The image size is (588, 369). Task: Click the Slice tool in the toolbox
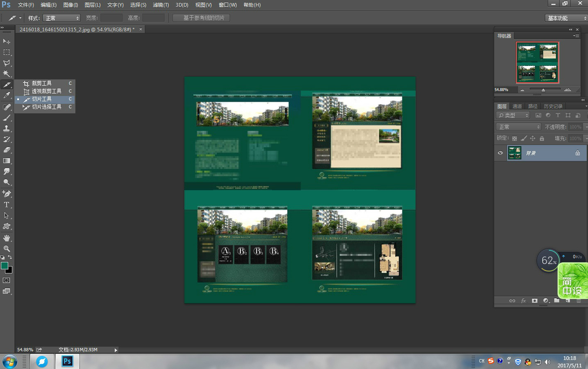coord(7,85)
